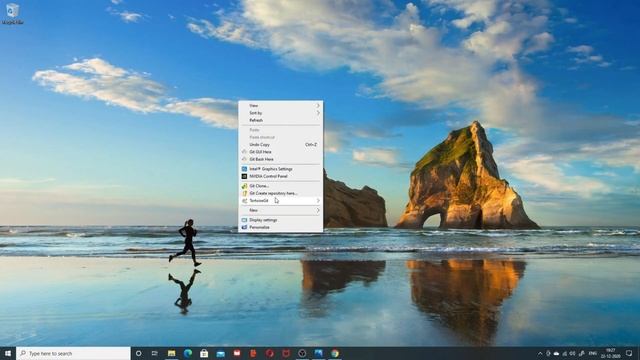The width and height of the screenshot is (640, 360).
Task: Open network status tray icon
Action: pyautogui.click(x=565, y=353)
